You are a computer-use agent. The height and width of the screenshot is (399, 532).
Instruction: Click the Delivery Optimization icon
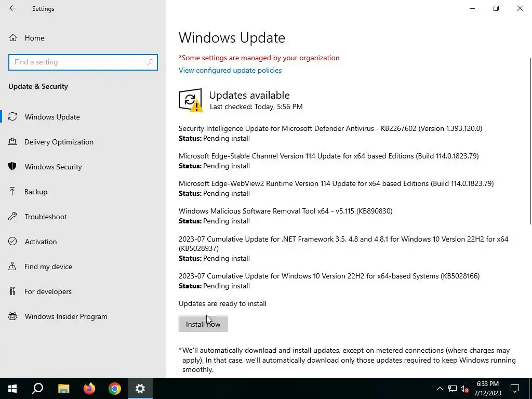click(x=12, y=141)
